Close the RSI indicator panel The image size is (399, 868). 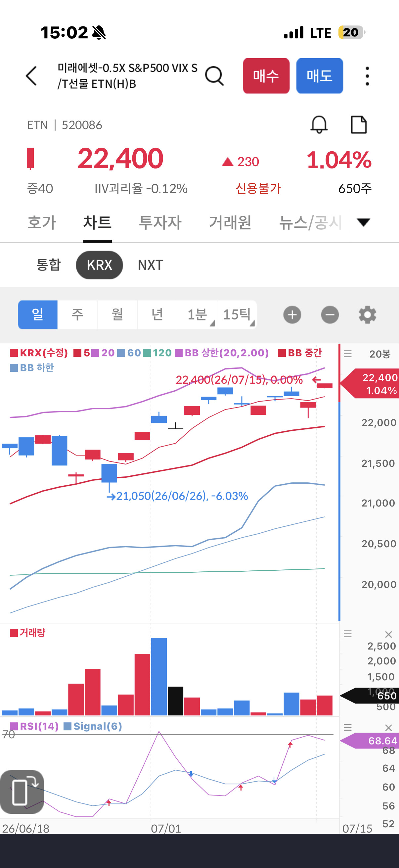[388, 728]
